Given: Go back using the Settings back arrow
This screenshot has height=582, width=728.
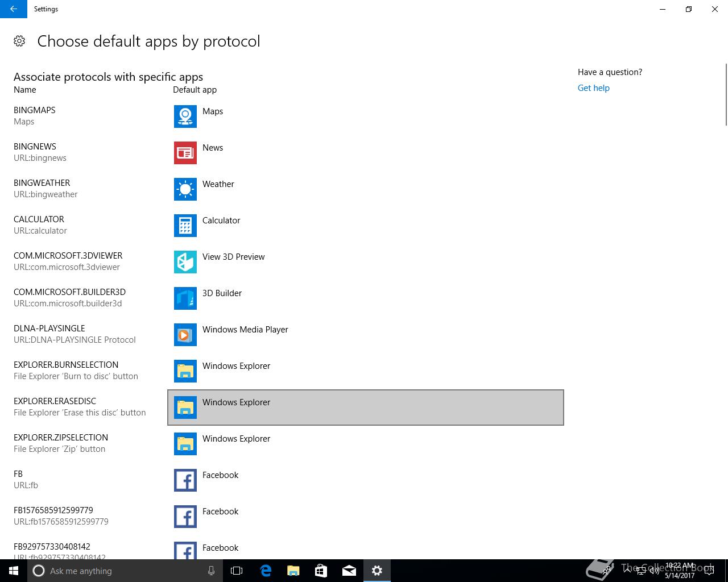Looking at the screenshot, I should [14, 9].
